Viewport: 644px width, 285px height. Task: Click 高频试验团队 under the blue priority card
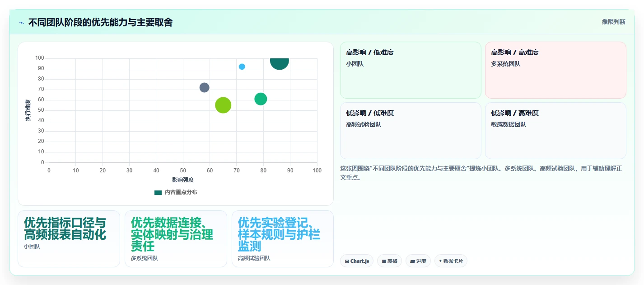254,258
